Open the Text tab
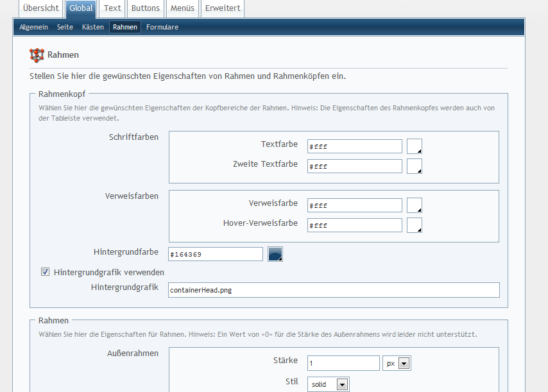 (x=112, y=8)
